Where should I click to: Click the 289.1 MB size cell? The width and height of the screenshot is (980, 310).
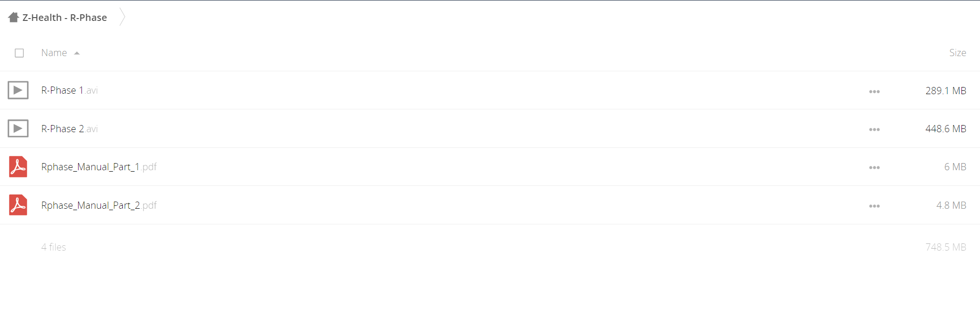point(946,90)
